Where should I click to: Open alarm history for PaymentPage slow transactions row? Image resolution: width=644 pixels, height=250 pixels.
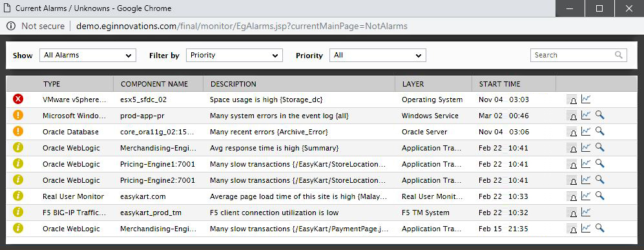point(572,229)
